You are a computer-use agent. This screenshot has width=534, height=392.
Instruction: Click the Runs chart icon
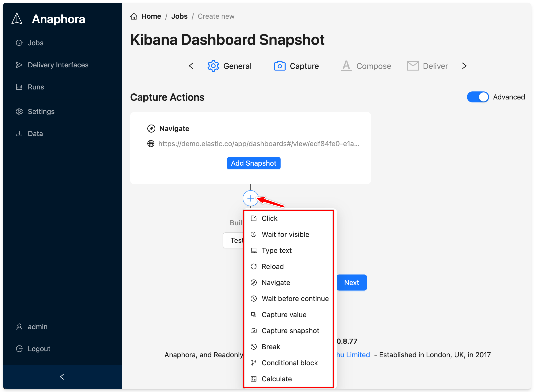(x=19, y=87)
